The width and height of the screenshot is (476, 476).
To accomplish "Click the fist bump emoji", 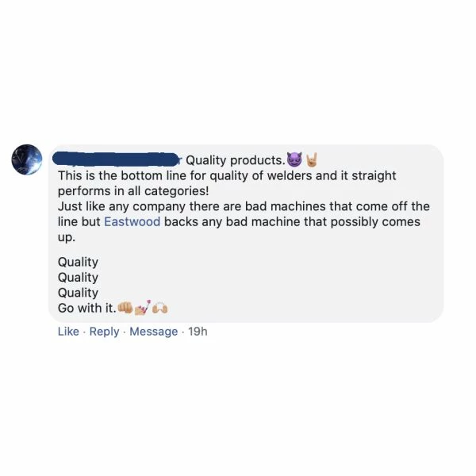I will (x=124, y=308).
